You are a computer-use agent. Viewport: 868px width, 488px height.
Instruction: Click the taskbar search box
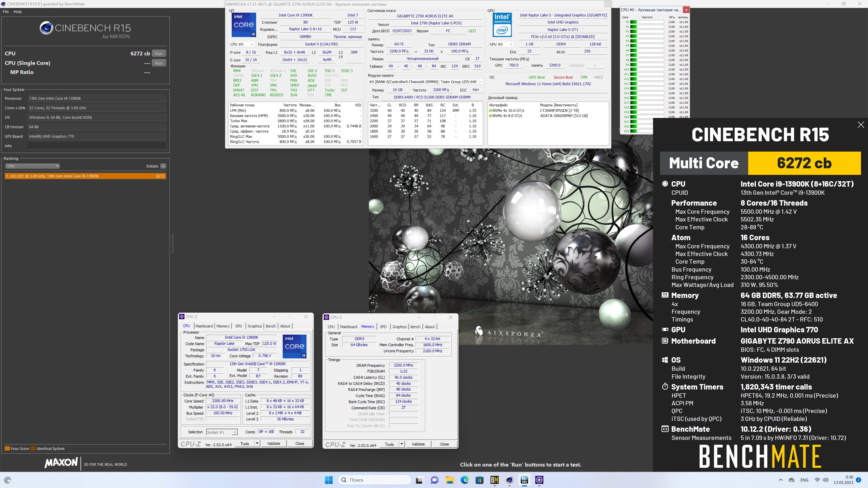[375, 480]
